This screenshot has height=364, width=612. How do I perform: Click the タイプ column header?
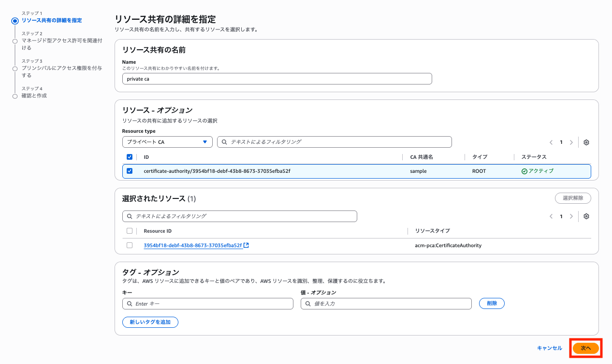click(480, 157)
